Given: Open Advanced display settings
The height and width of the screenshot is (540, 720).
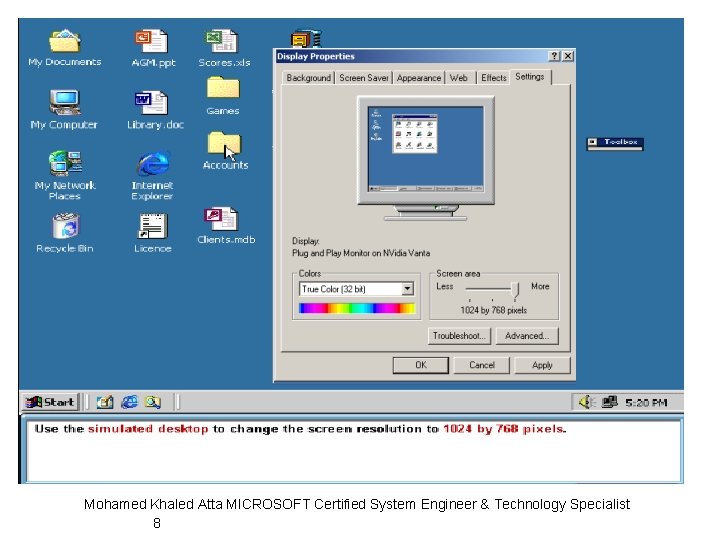Looking at the screenshot, I should (527, 336).
